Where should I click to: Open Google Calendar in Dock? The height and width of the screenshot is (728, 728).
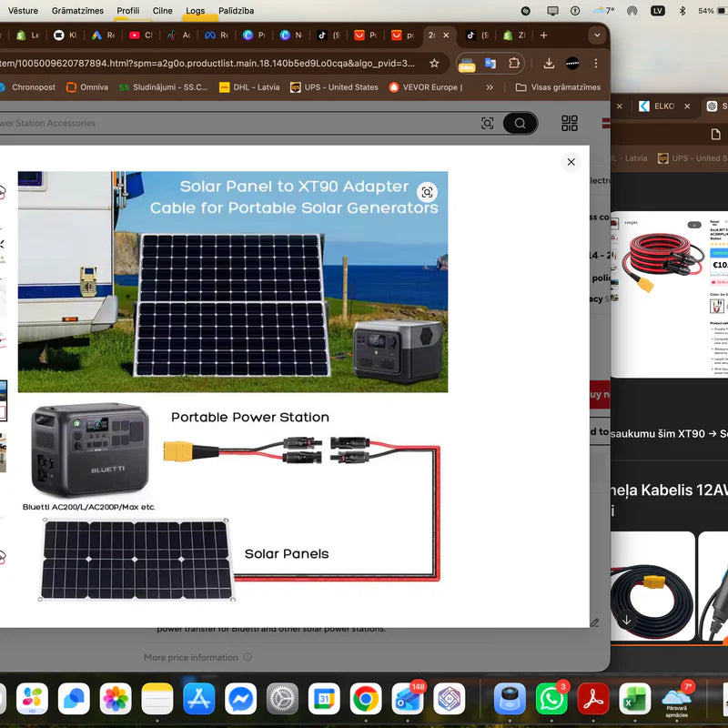(x=324, y=698)
